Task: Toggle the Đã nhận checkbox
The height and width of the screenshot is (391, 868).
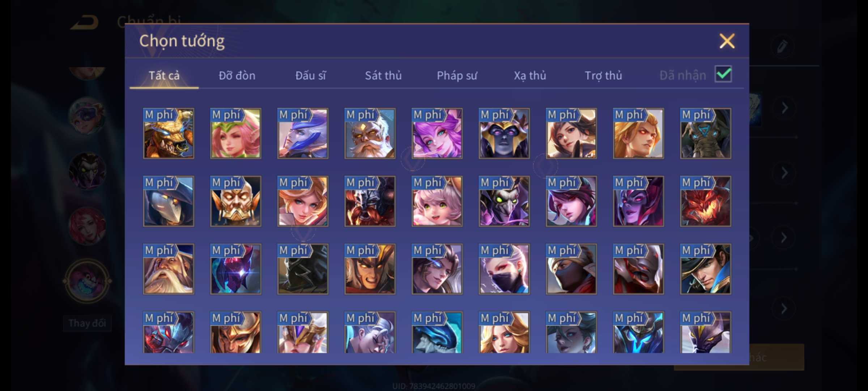Action: 723,74
